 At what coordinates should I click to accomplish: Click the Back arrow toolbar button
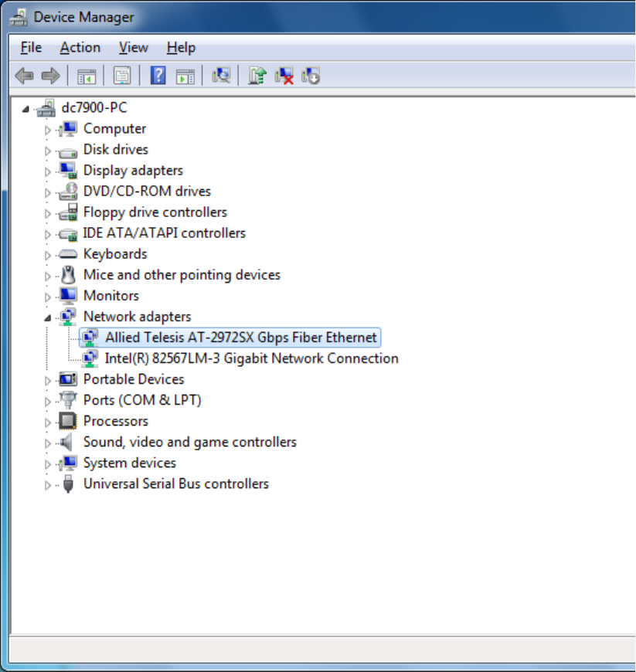click(25, 76)
